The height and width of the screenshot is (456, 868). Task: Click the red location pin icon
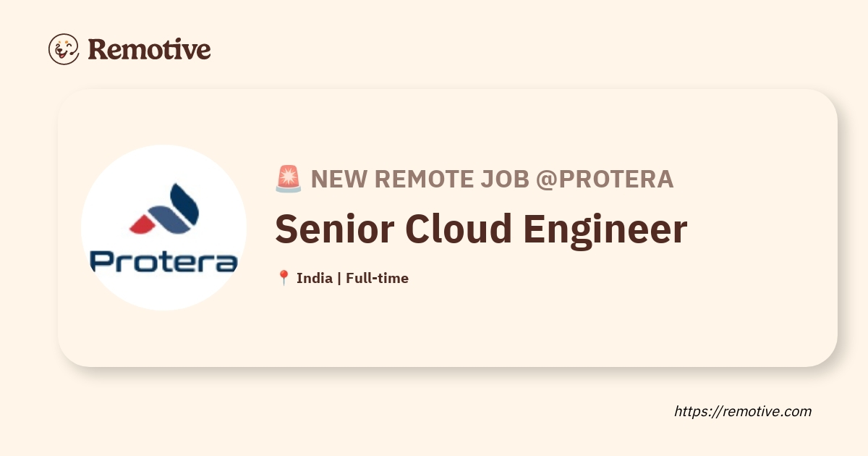click(284, 278)
